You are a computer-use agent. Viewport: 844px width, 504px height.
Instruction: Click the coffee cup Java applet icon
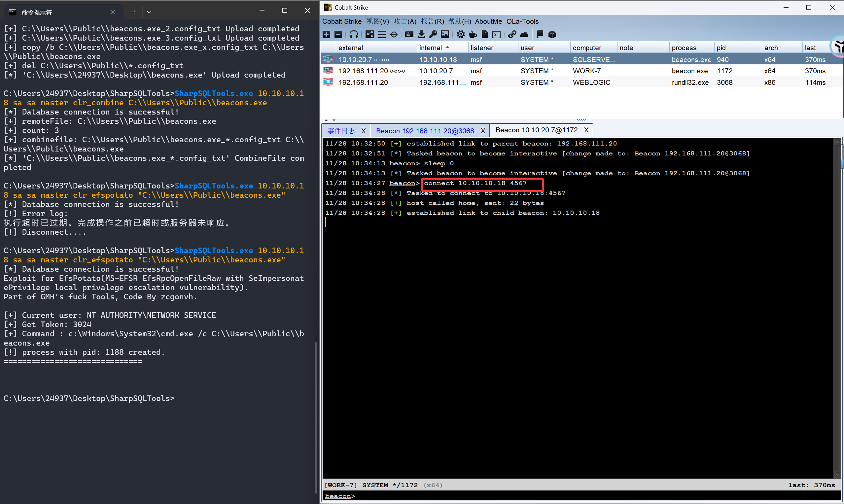[x=473, y=34]
